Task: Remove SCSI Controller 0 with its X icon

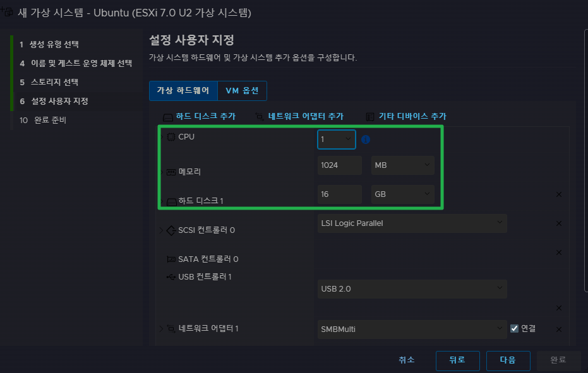Action: tap(558, 223)
